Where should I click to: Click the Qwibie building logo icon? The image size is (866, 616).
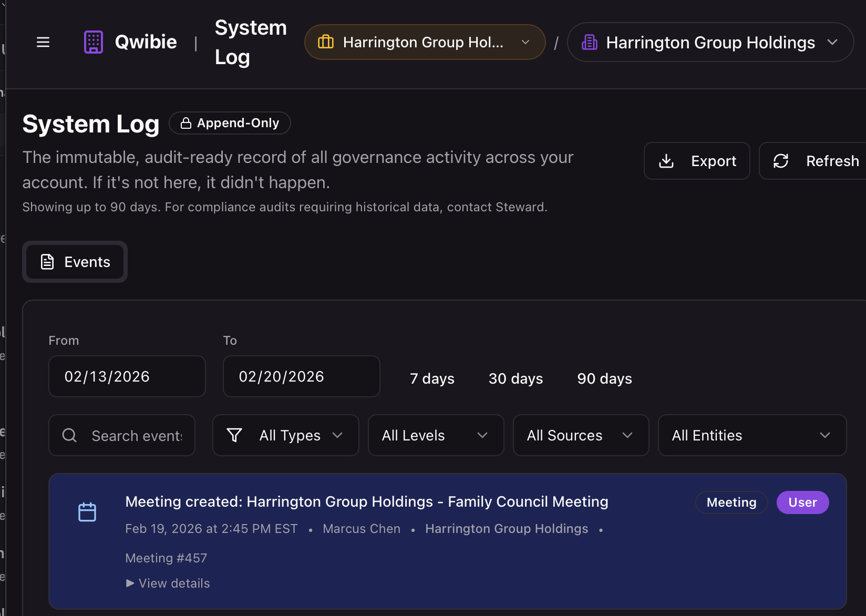(94, 42)
